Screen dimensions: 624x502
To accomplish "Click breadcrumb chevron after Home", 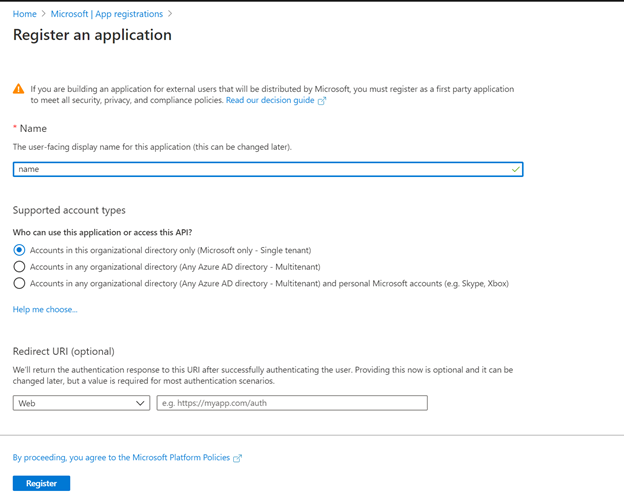I will [44, 14].
